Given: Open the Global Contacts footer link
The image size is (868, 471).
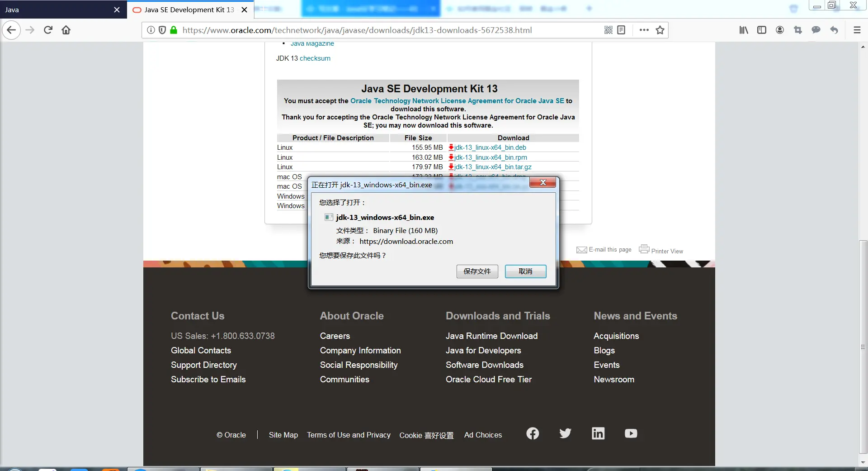Looking at the screenshot, I should (201, 351).
